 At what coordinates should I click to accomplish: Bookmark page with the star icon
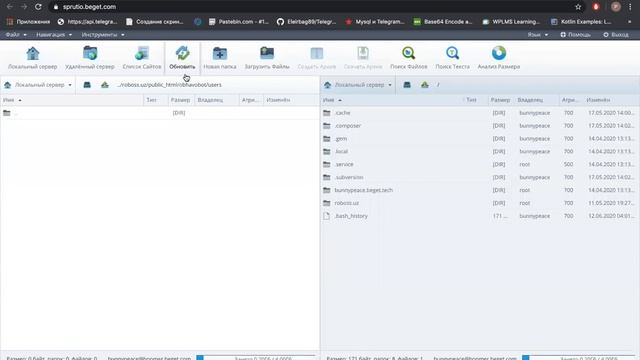[578, 7]
